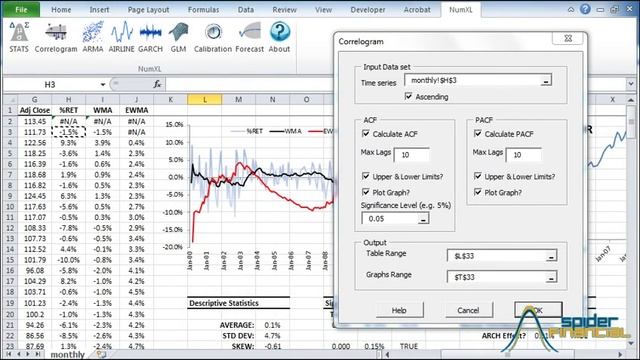Switch to the Insert ribbon tab
Viewport: 640px width, 360px height.
[99, 9]
